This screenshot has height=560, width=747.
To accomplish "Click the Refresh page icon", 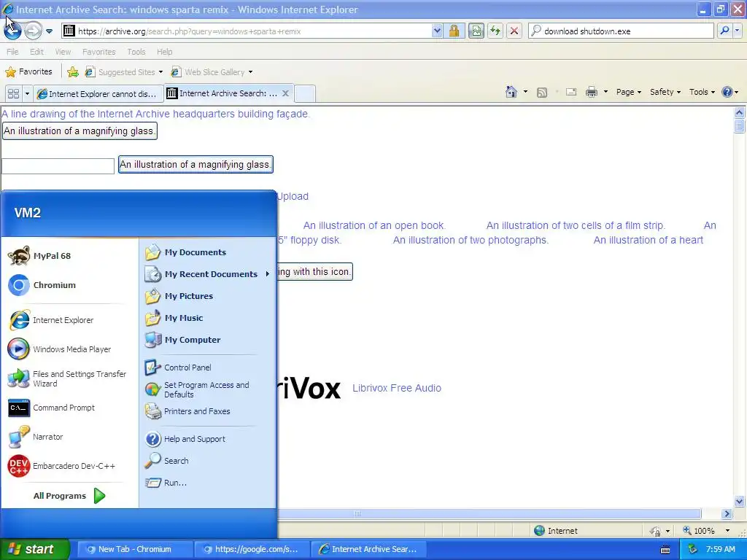I will point(495,31).
